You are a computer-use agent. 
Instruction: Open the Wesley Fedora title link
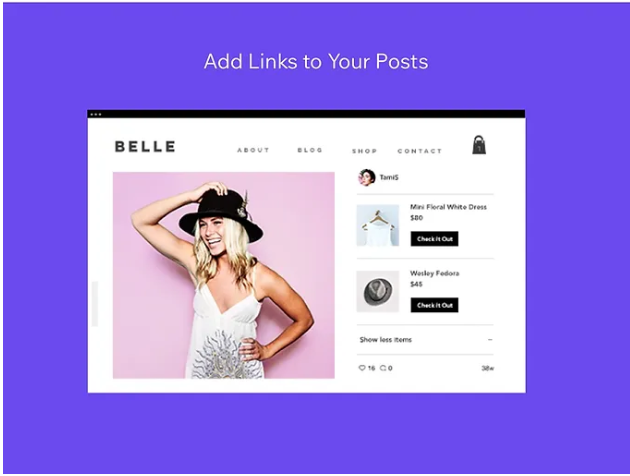point(434,273)
